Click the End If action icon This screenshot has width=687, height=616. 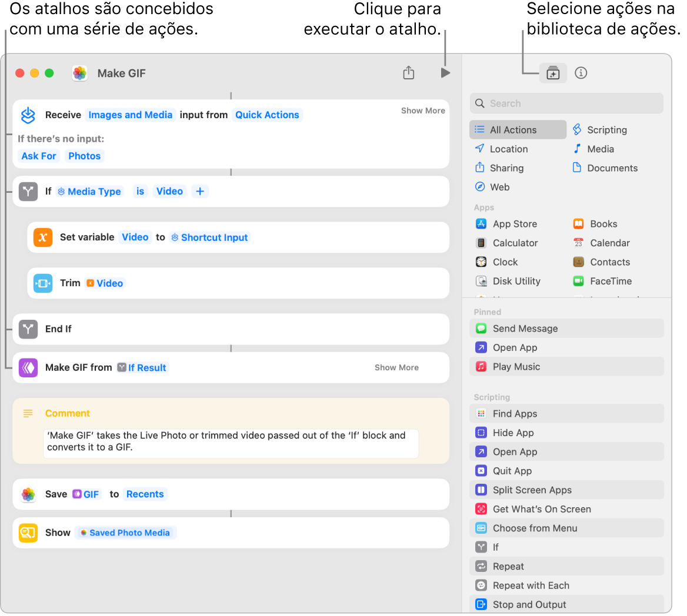point(28,329)
